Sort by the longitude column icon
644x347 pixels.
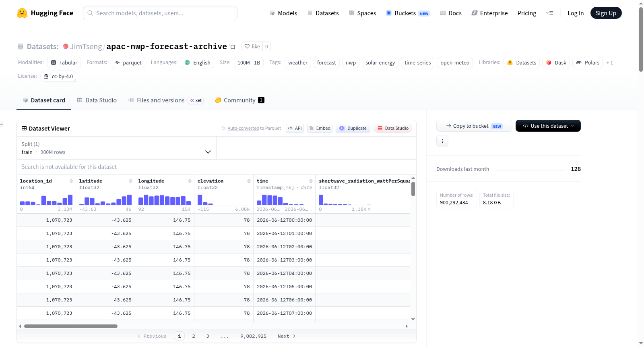[x=190, y=181]
